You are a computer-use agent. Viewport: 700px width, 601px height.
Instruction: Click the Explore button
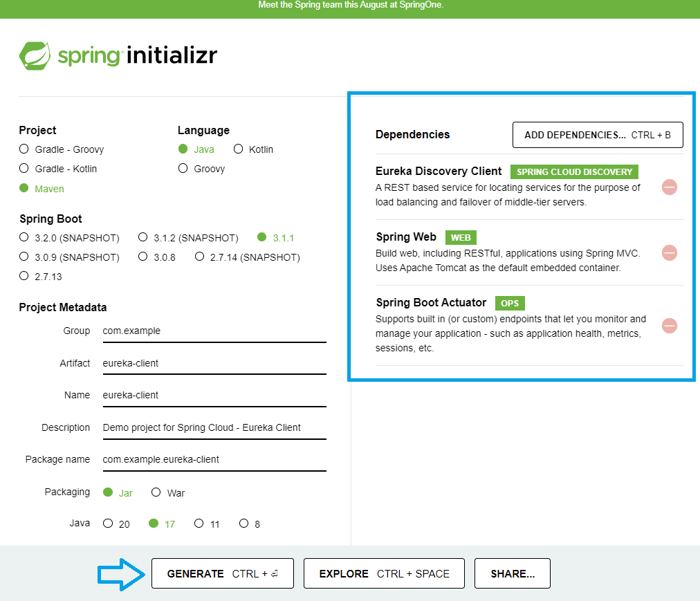(x=384, y=573)
